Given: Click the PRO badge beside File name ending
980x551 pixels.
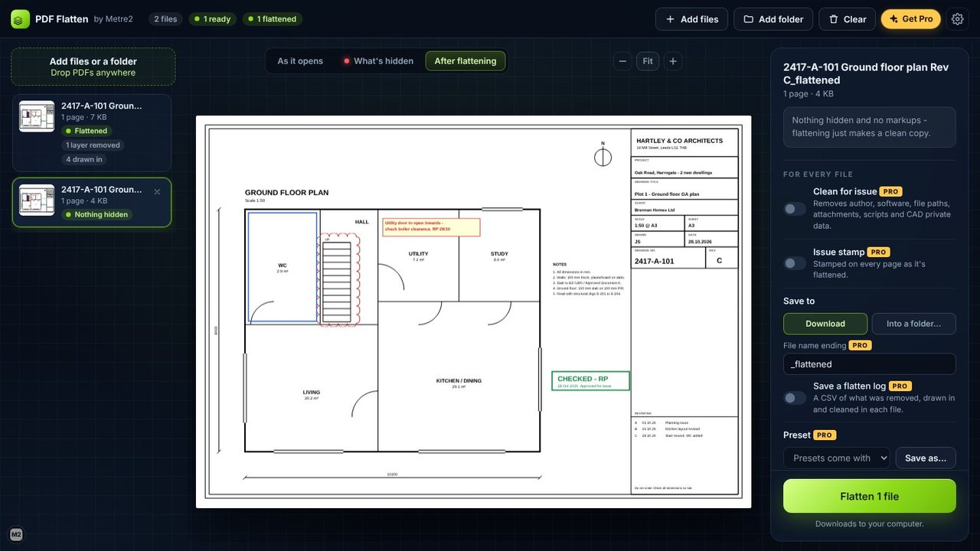Looking at the screenshot, I should click(861, 345).
